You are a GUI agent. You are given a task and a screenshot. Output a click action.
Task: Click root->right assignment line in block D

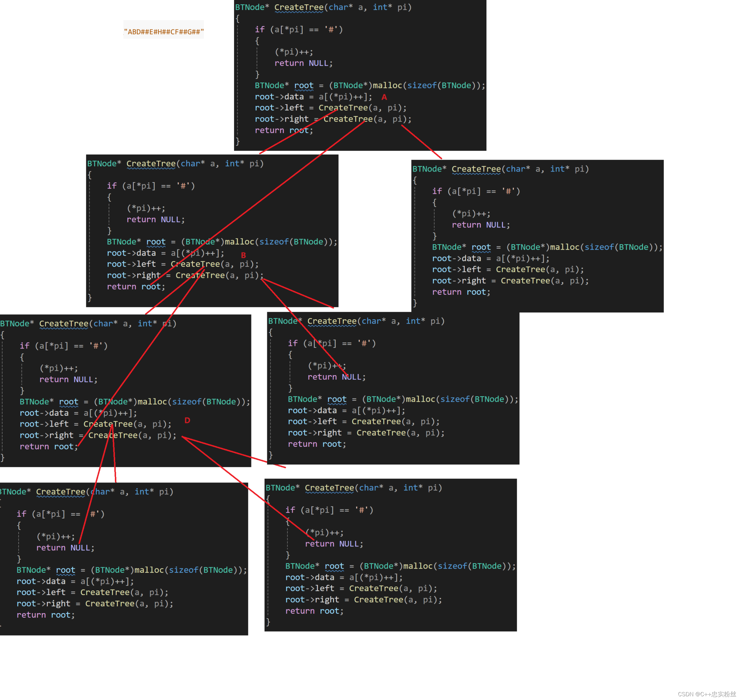click(x=98, y=435)
